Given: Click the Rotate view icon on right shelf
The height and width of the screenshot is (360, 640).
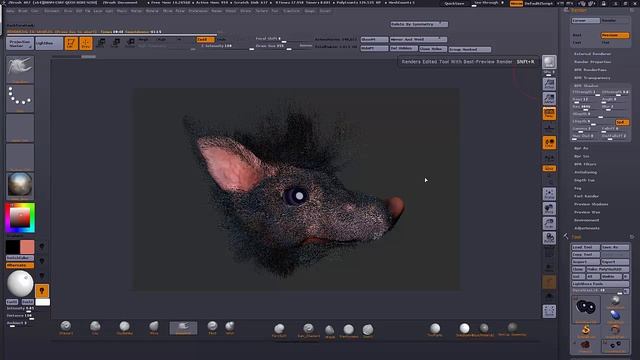Looking at the screenshot, I should pos(549,238).
